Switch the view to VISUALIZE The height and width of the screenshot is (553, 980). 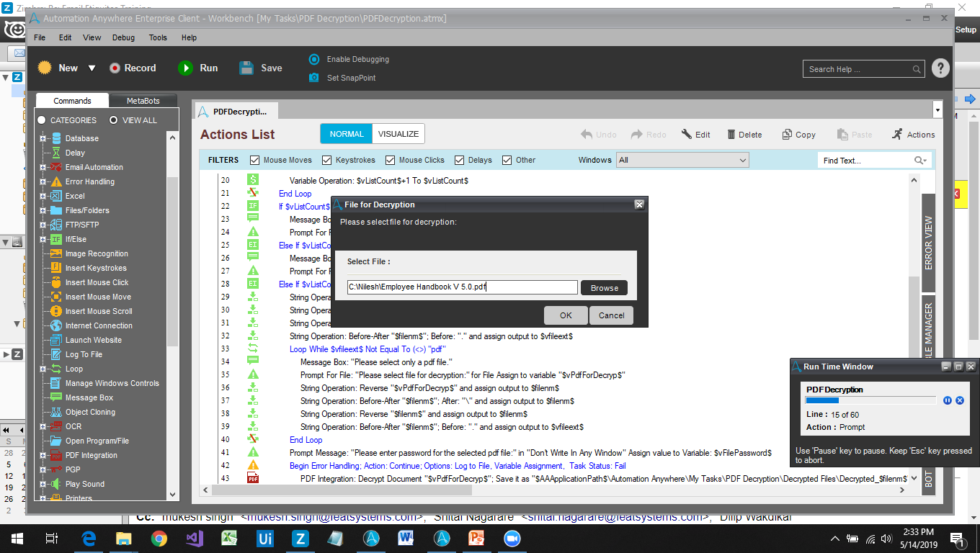398,134
